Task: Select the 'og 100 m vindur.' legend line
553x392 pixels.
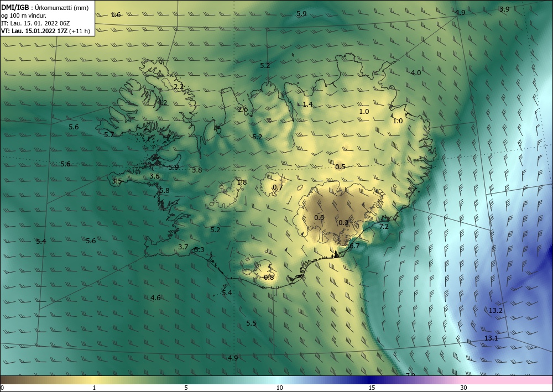Action: pos(24,15)
